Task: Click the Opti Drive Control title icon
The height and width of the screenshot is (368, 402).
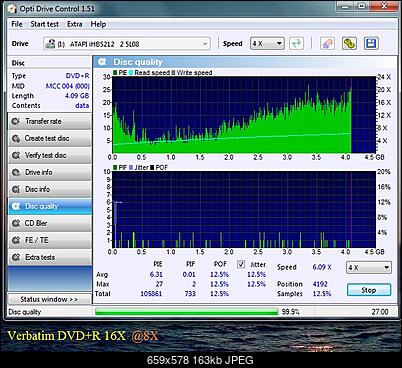Action: [x=12, y=9]
